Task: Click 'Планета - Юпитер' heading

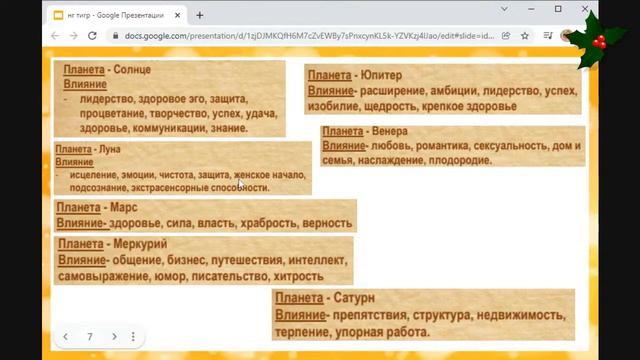Action: pyautogui.click(x=355, y=75)
